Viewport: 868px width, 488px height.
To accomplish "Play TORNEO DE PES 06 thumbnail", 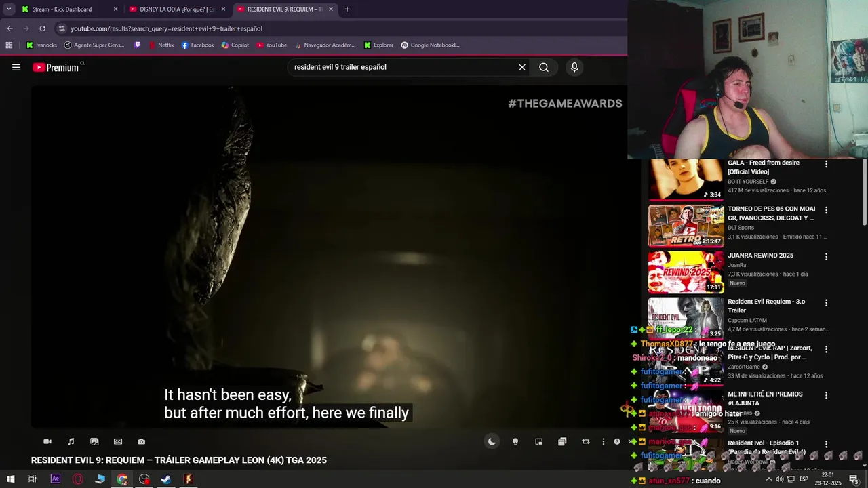I will pos(686,226).
